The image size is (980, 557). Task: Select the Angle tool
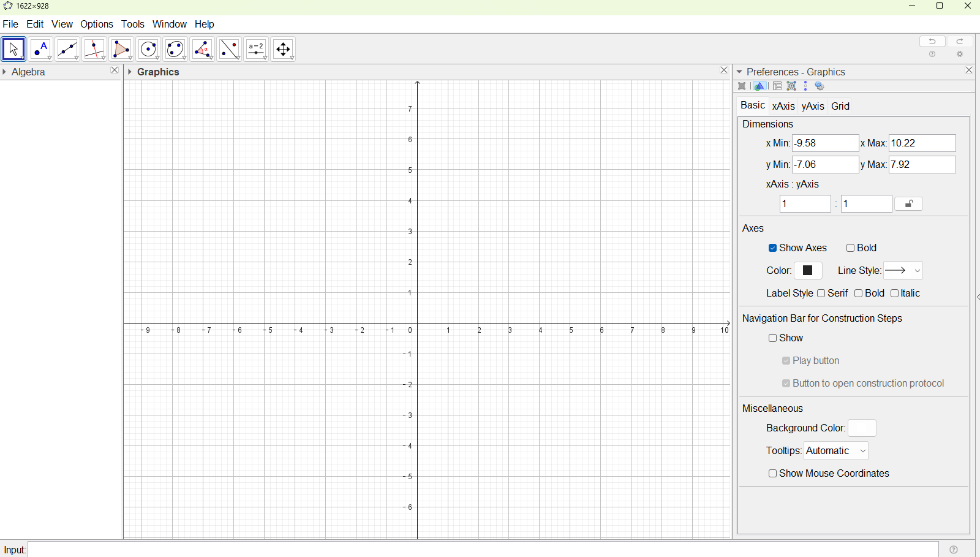click(202, 49)
